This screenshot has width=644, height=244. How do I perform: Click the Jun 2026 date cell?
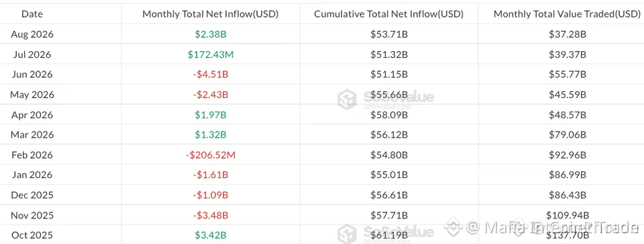click(32, 75)
